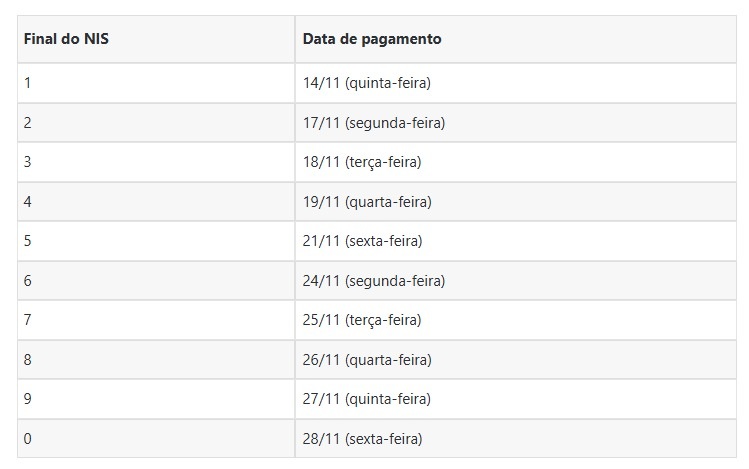Select the 27/11 (quinta-feira) payment date
This screenshot has width=749, height=469.
tap(367, 399)
